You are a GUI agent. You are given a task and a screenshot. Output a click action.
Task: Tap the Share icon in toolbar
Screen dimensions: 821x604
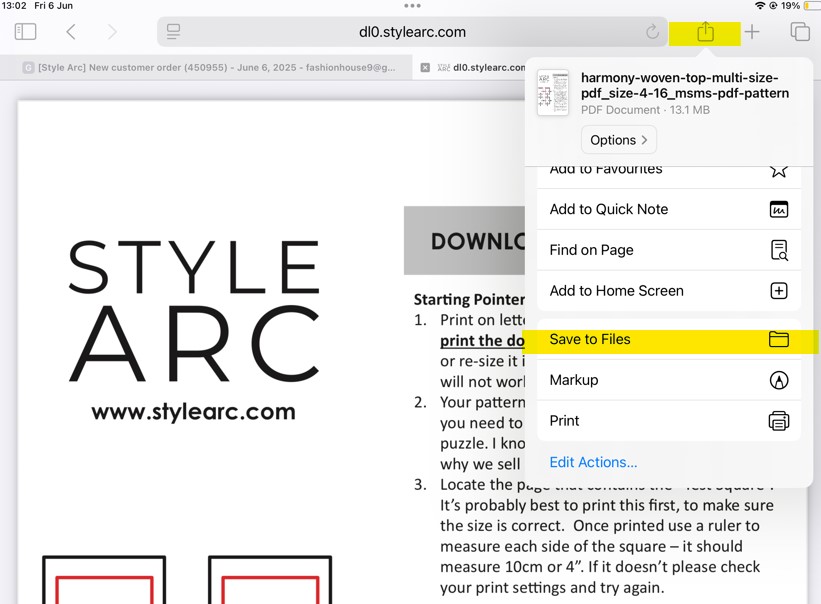[705, 32]
